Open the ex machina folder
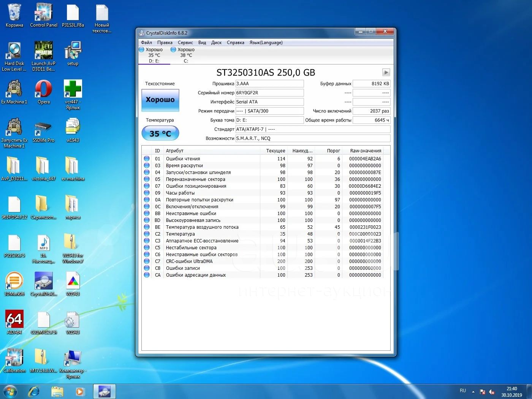Image resolution: width=532 pixels, height=399 pixels. pos(73,169)
